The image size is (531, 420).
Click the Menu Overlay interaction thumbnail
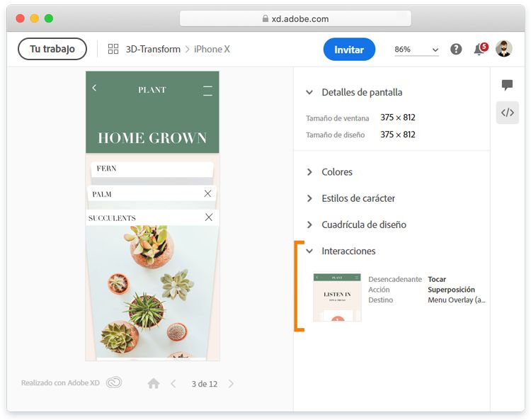(x=337, y=297)
